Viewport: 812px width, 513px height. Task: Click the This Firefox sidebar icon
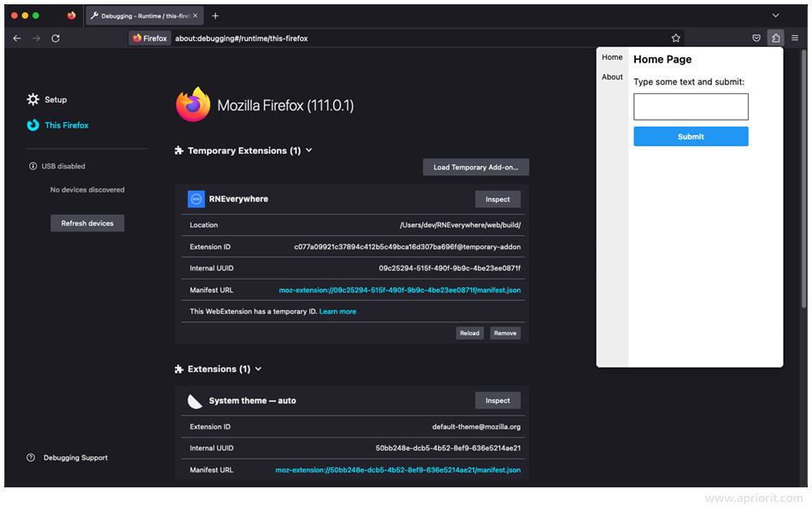coord(33,125)
